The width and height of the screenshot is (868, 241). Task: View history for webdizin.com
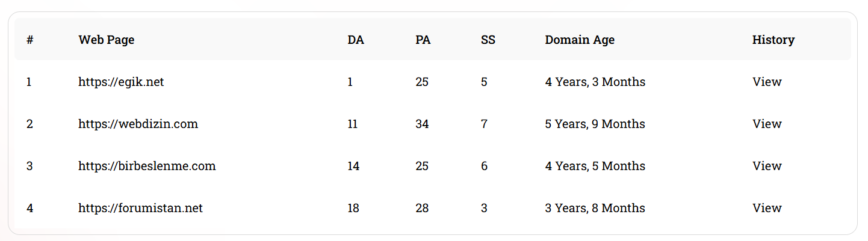click(767, 124)
